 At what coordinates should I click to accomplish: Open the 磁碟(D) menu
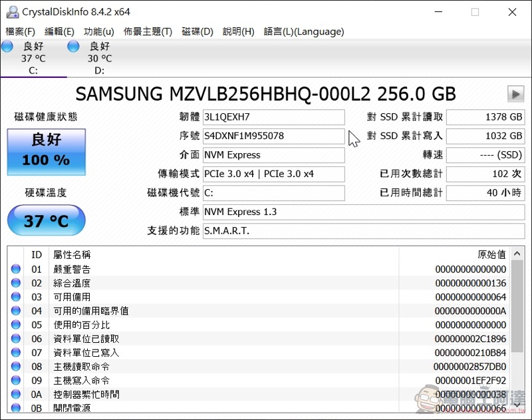pyautogui.click(x=198, y=31)
